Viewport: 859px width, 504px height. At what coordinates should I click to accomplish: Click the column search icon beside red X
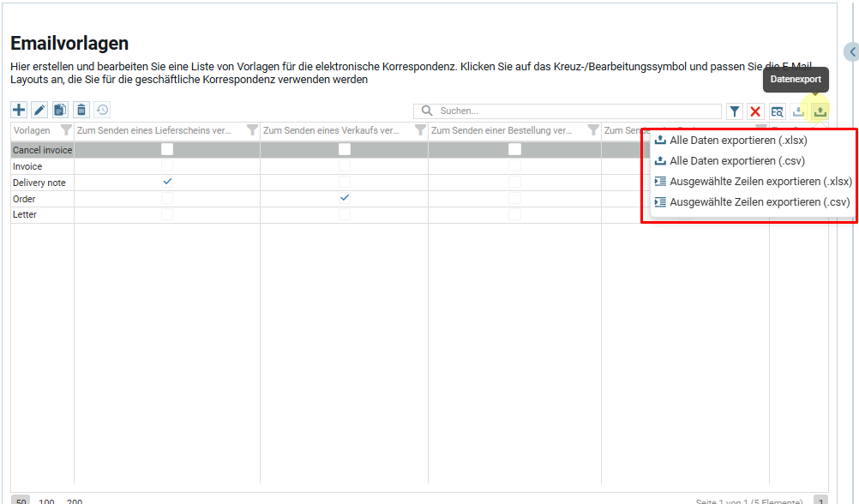(777, 111)
